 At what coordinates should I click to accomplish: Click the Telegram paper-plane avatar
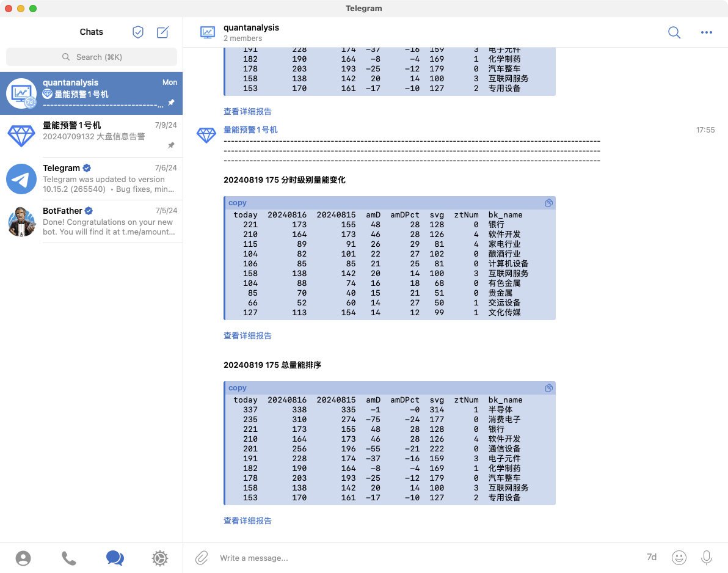(21, 179)
